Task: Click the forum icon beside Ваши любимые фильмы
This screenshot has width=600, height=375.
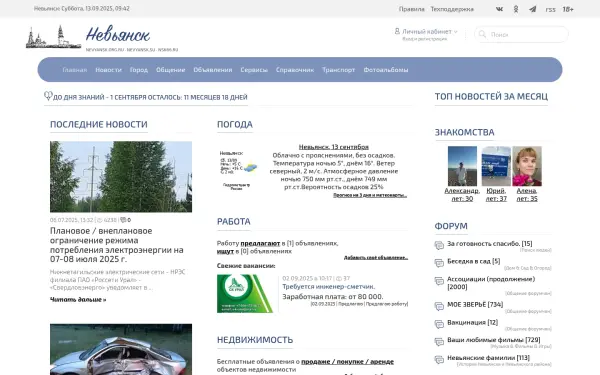Action: point(439,342)
